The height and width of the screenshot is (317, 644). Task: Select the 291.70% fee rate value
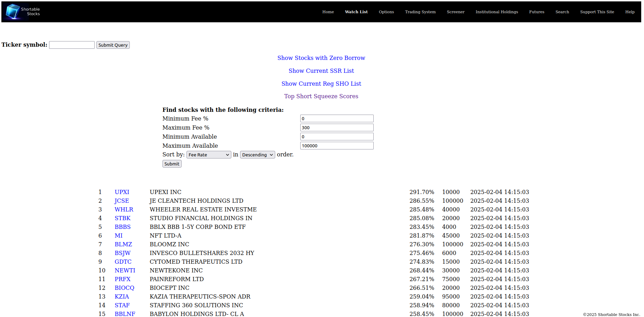tap(422, 192)
